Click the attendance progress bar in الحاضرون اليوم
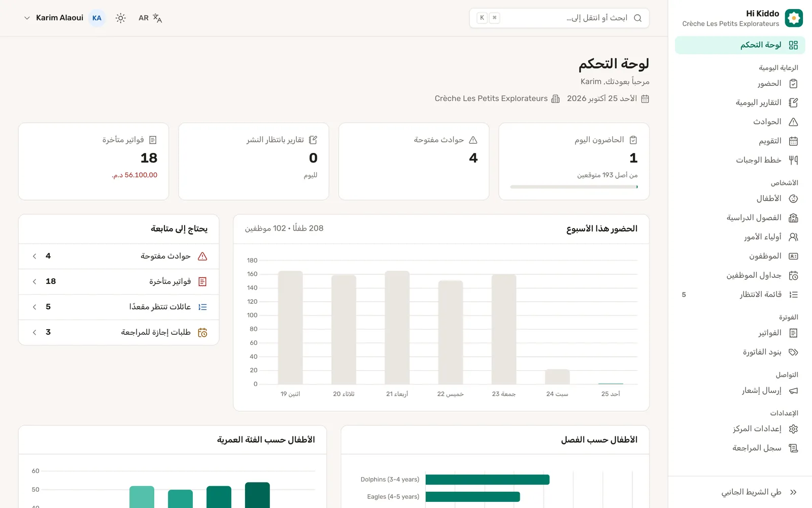The image size is (812, 508). pos(574,187)
